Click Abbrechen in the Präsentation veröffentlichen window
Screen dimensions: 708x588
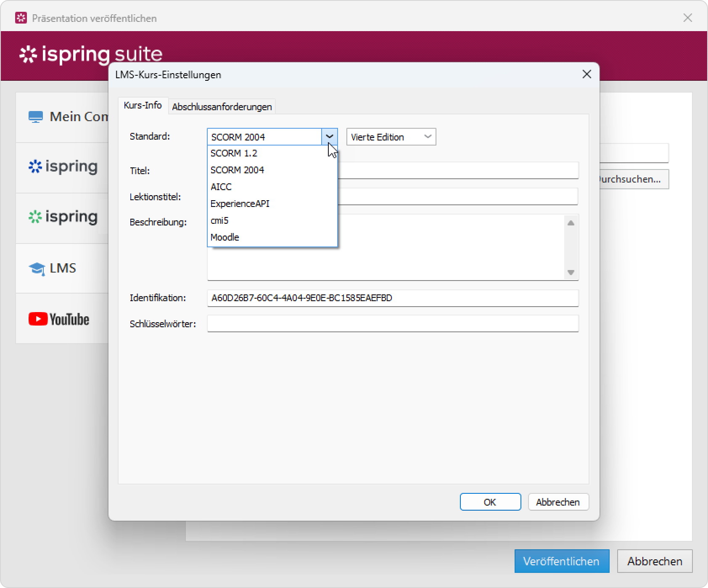click(655, 561)
